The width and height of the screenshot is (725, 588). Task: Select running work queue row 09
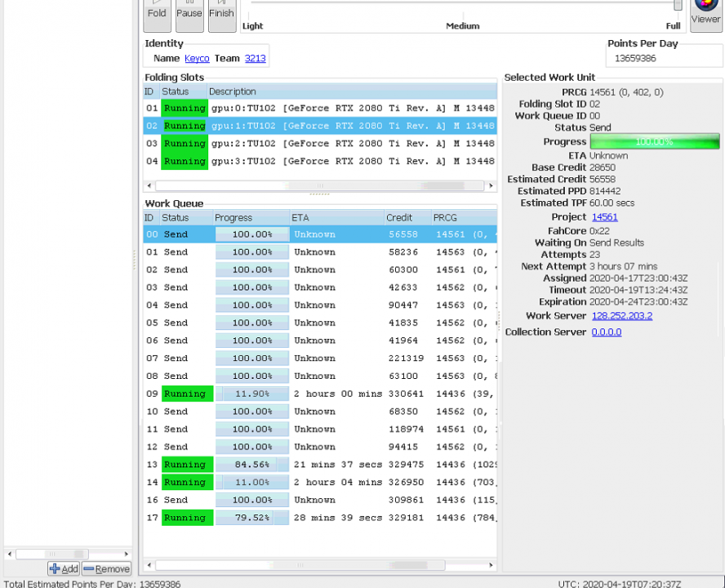320,394
